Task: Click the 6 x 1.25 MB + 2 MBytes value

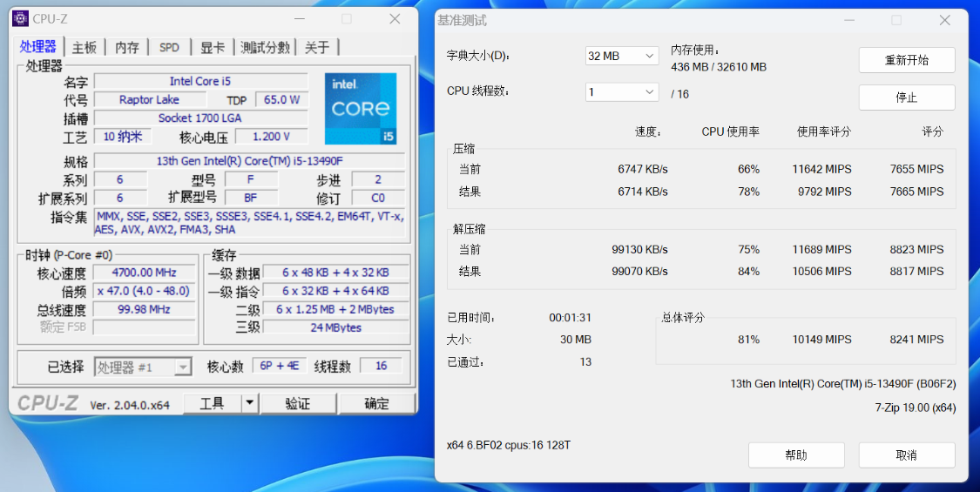Action: click(335, 309)
